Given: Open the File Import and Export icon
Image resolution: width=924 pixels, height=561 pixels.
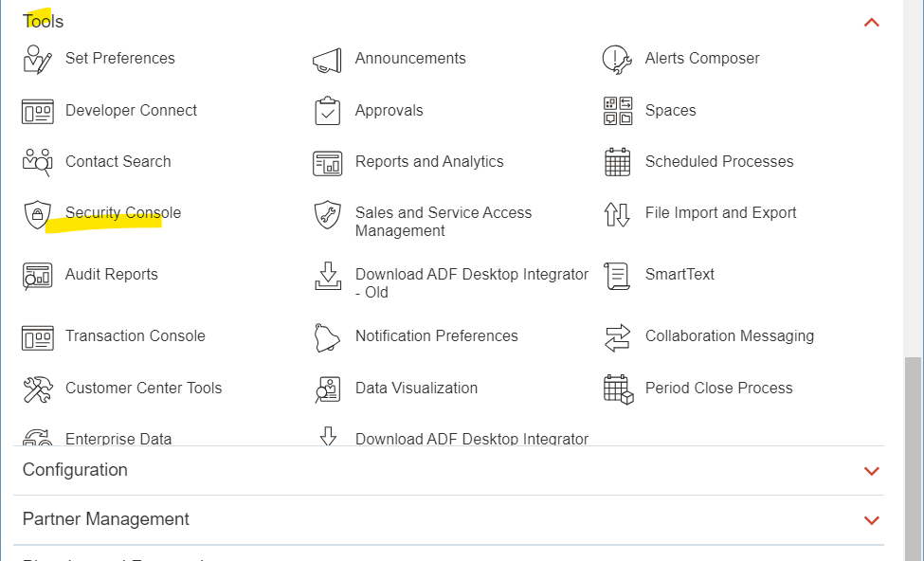Looking at the screenshot, I should pos(617,214).
